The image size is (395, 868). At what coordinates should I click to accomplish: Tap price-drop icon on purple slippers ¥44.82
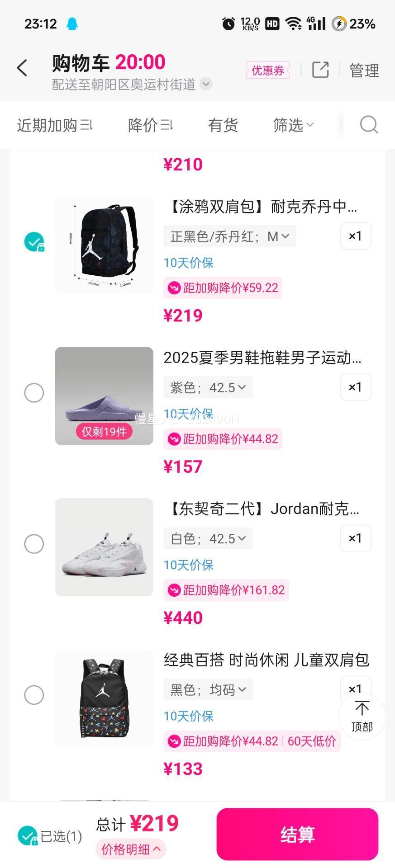tap(174, 439)
